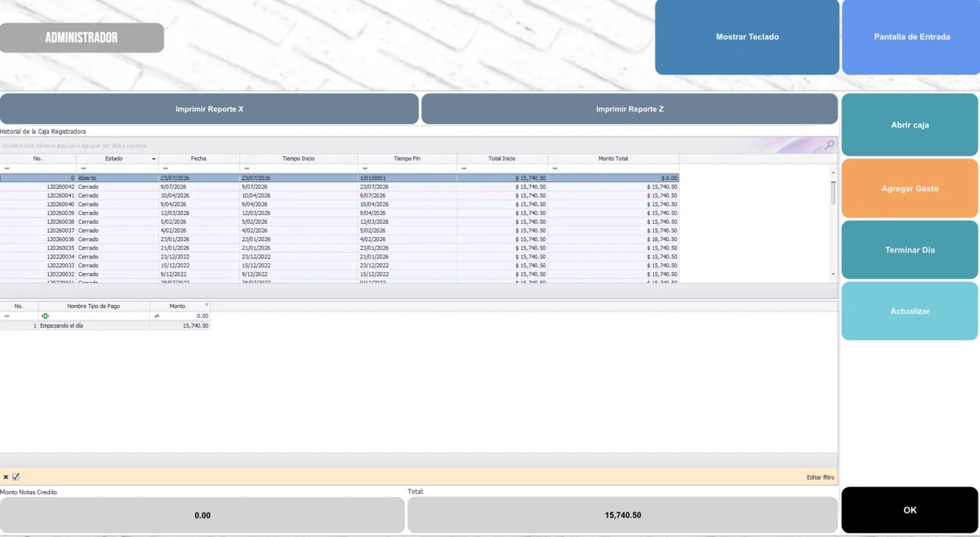The width and height of the screenshot is (980, 537).
Task: Click the filter operator icon under No. column
Action: click(7, 168)
